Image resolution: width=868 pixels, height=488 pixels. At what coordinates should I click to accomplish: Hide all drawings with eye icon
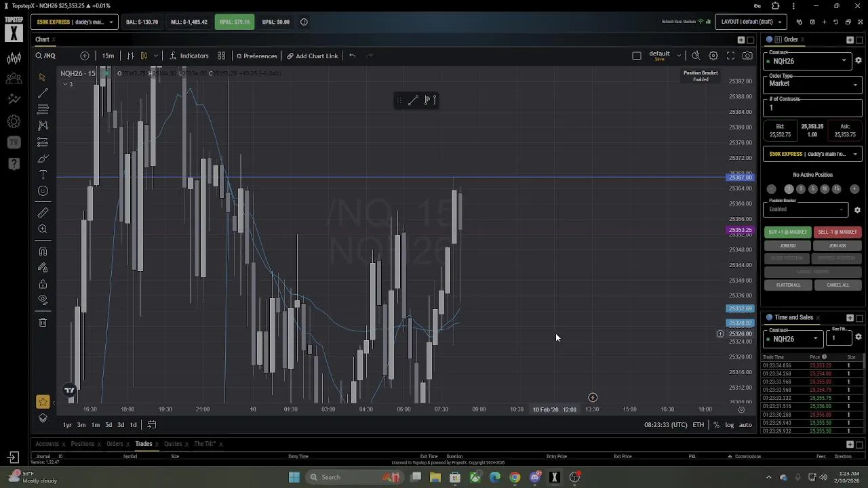tap(43, 300)
